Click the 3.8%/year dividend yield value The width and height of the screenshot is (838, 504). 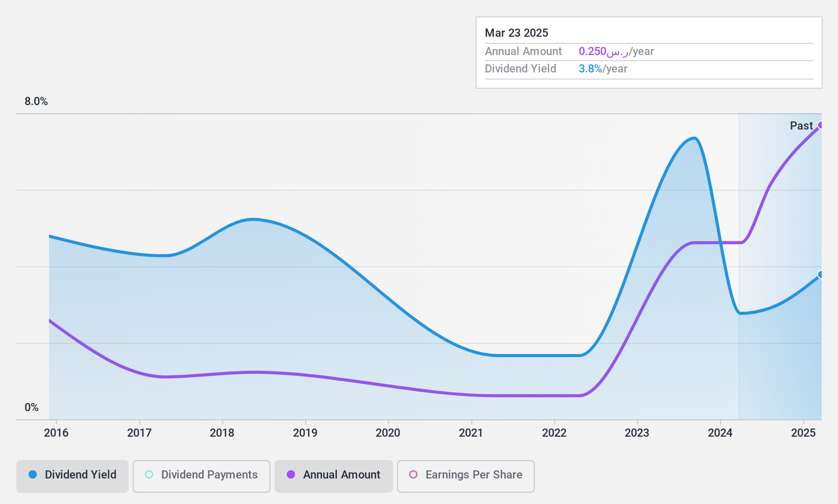[x=603, y=69]
